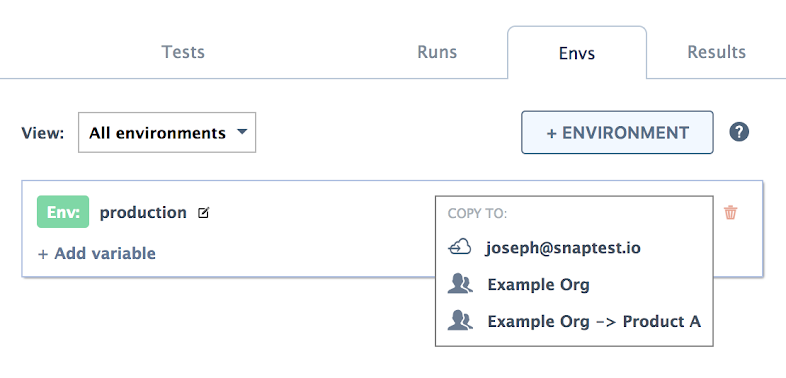Click the people icon beside Example Org

point(460,284)
